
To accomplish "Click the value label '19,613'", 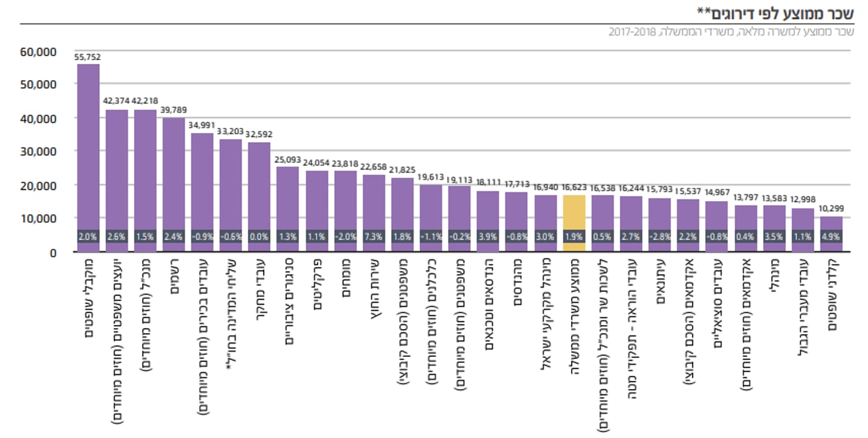I will pos(431,177).
